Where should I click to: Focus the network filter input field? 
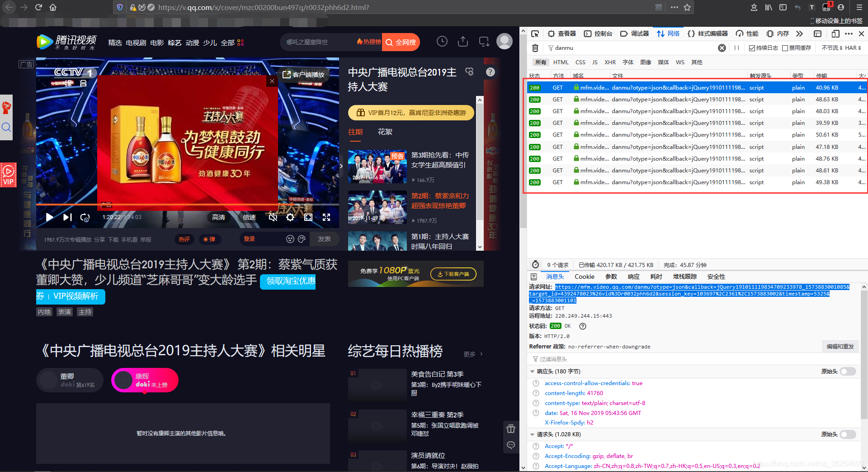tap(633, 48)
